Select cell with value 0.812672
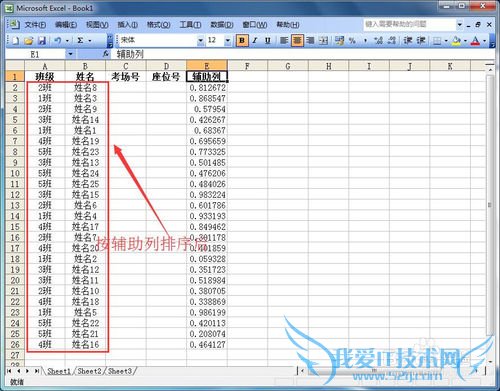The width and height of the screenshot is (500, 391). (x=207, y=88)
